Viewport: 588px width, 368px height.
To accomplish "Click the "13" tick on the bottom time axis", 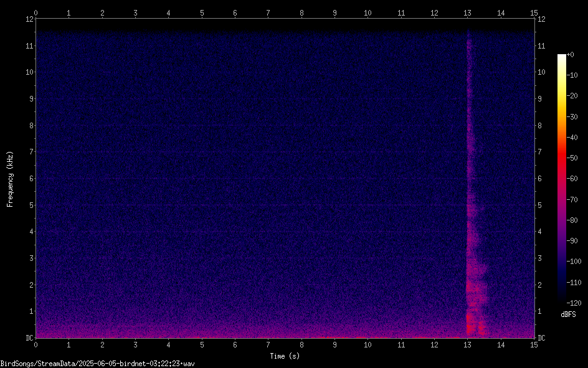I will (x=468, y=345).
